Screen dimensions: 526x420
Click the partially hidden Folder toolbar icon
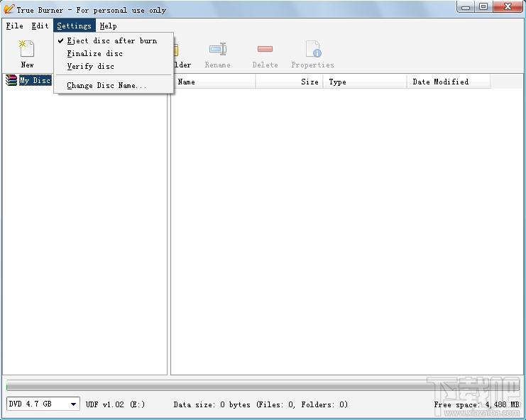pos(176,50)
